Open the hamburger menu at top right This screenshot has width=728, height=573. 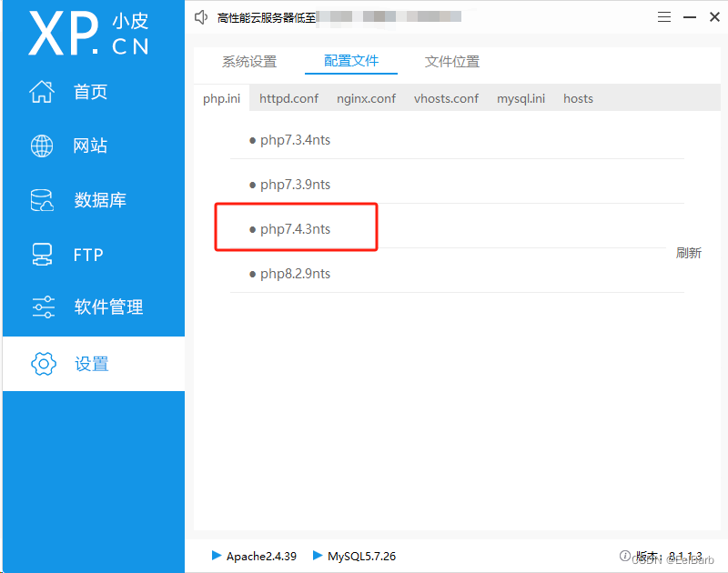(664, 15)
